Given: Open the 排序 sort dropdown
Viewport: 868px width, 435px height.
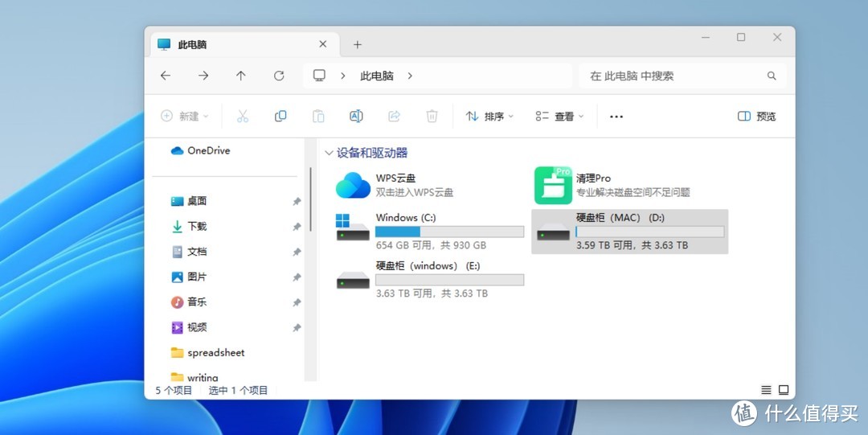Looking at the screenshot, I should (489, 117).
